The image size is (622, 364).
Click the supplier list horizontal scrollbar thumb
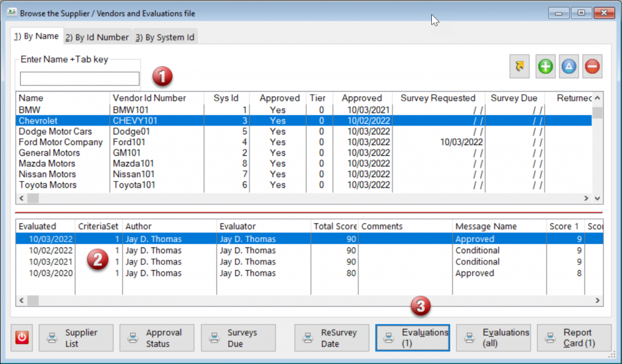pos(33,198)
